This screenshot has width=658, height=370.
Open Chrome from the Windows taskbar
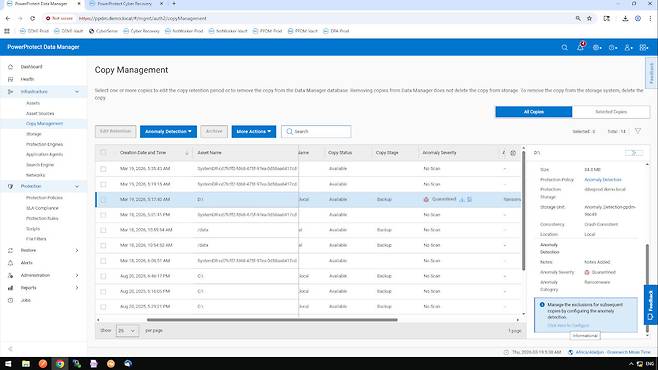(60, 364)
